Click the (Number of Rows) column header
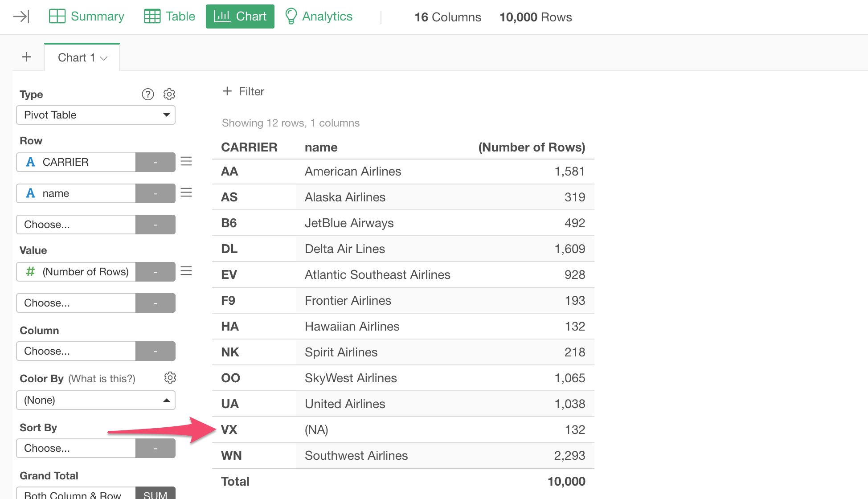 (532, 147)
